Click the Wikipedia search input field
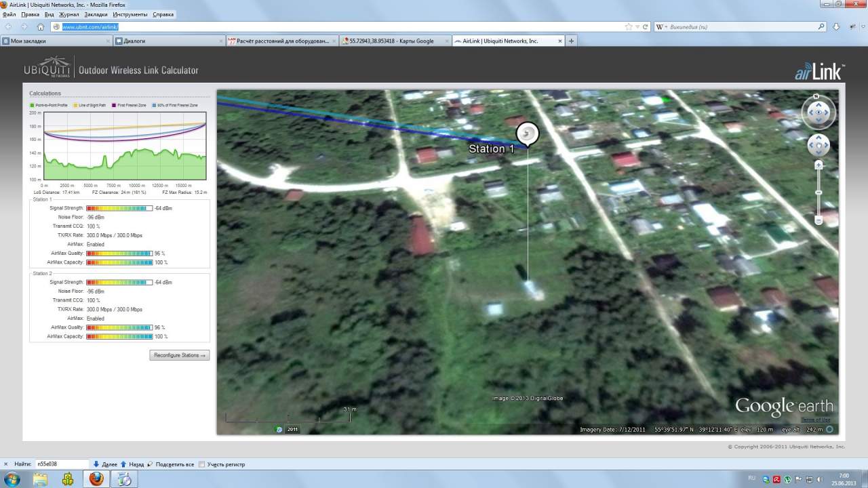The image size is (868, 488). pyautogui.click(x=741, y=27)
